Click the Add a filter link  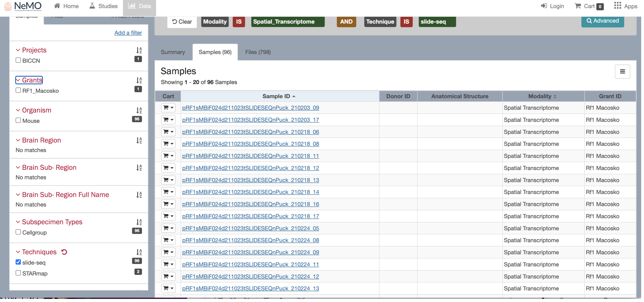pyautogui.click(x=128, y=33)
